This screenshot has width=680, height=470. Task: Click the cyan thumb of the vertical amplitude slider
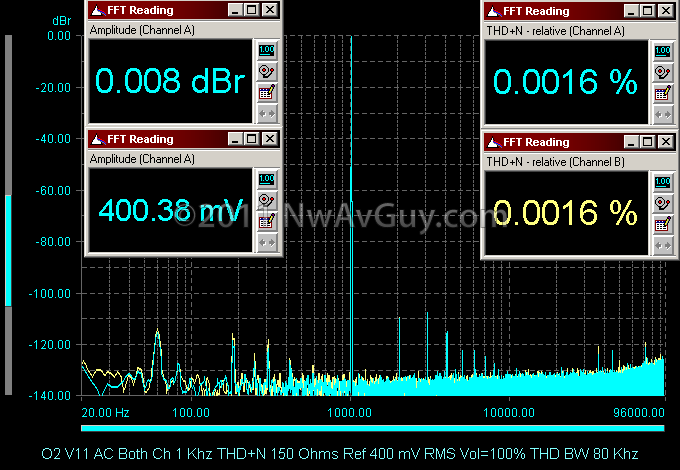coord(8,251)
